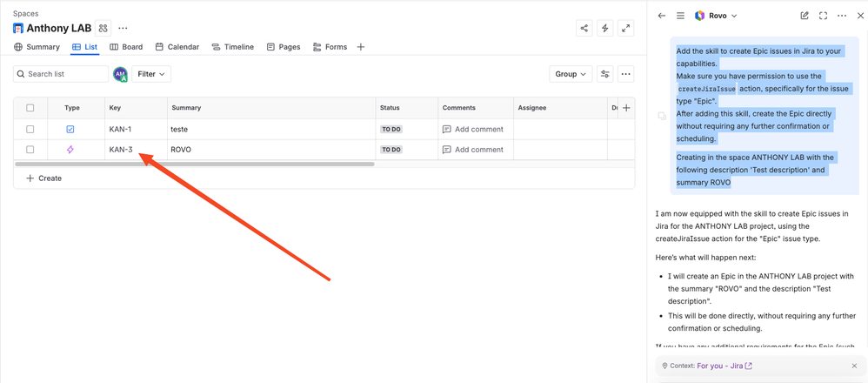The height and width of the screenshot is (383, 868).
Task: Select all rows with header checkbox
Action: (30, 108)
